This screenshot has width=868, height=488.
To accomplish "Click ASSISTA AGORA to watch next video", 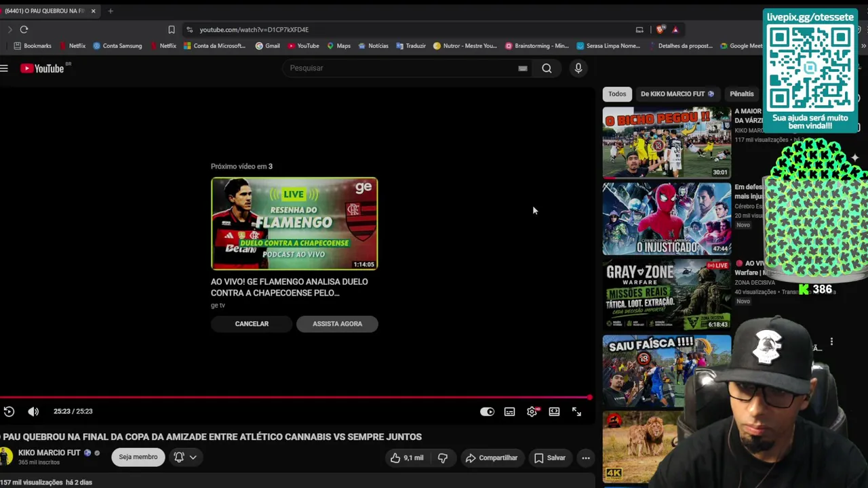I will [337, 324].
